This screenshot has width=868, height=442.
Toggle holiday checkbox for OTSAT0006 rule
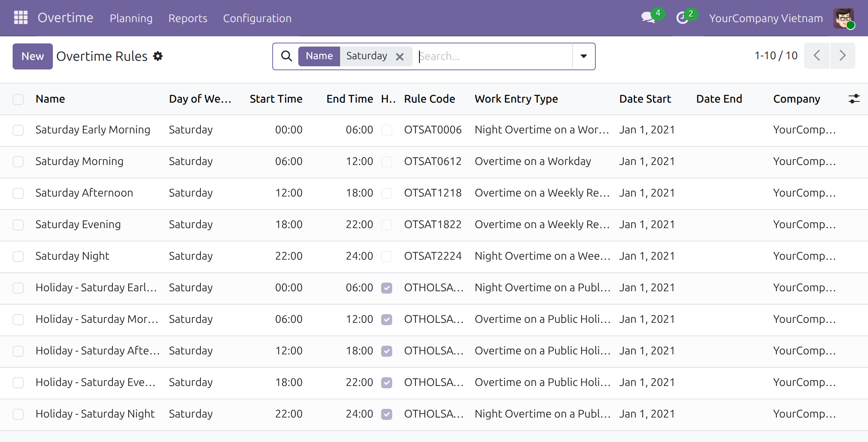387,130
